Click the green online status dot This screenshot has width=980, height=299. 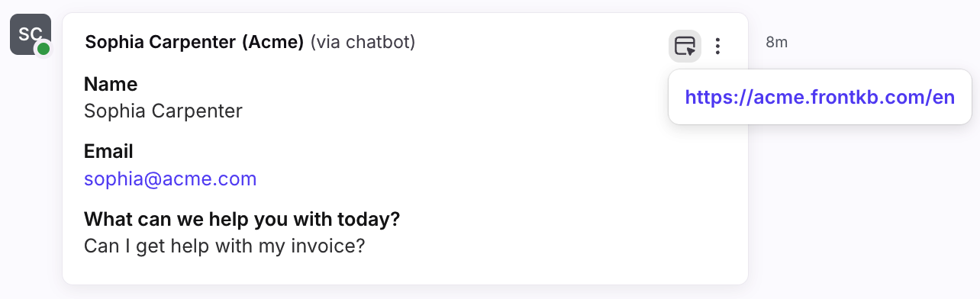click(44, 49)
